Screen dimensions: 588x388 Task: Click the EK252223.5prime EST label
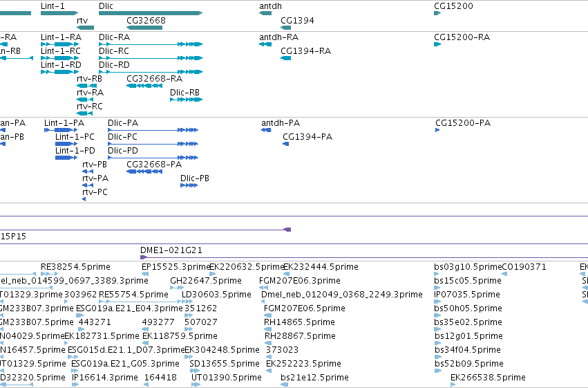coord(303,364)
